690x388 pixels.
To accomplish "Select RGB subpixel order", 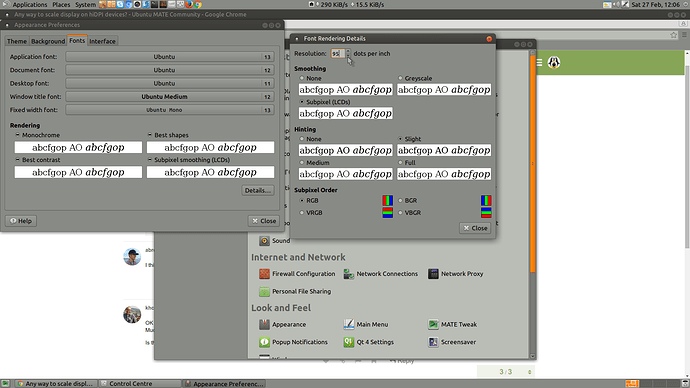I will pyautogui.click(x=302, y=200).
